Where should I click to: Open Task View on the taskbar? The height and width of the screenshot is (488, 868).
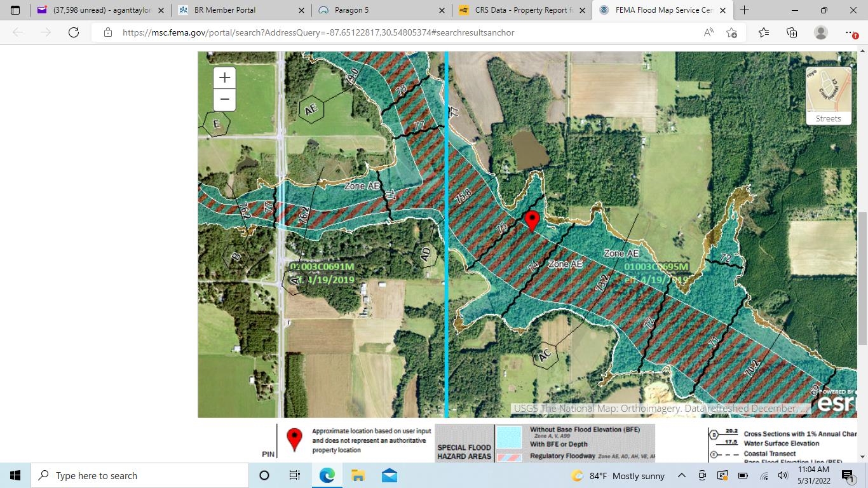tap(294, 475)
